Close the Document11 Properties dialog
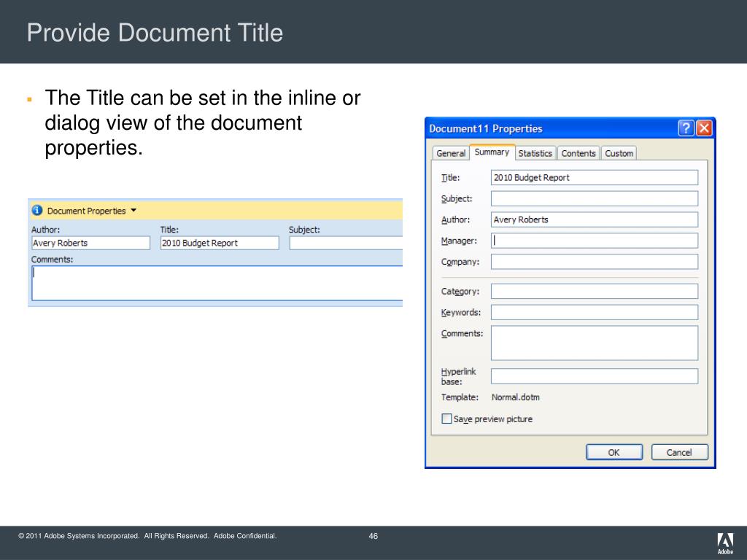This screenshot has width=747, height=560. tap(704, 128)
